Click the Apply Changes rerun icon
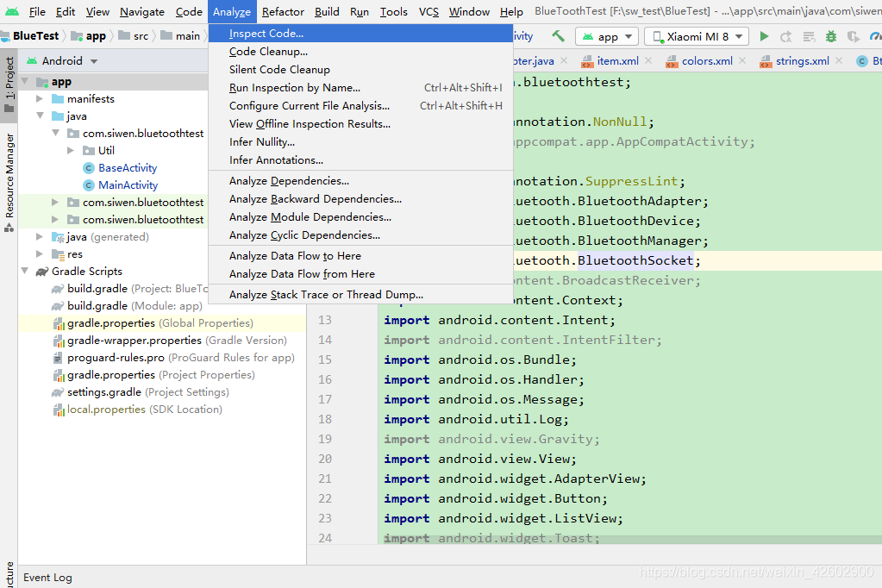The width and height of the screenshot is (882, 588). pos(785,36)
